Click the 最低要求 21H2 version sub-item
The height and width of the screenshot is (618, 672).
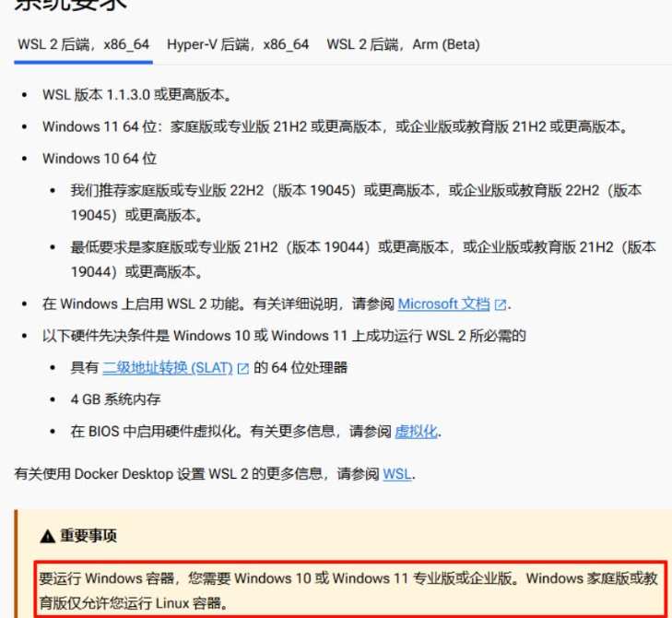[x=363, y=259]
